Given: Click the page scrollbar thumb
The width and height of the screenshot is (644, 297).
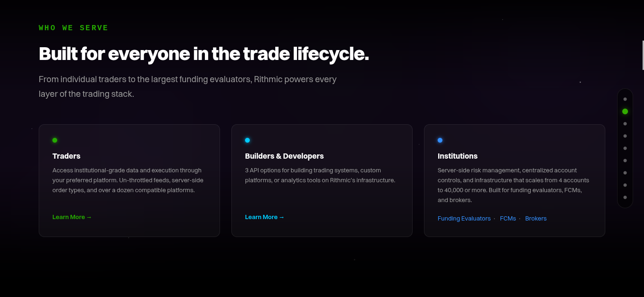Looking at the screenshot, I should click(643, 55).
